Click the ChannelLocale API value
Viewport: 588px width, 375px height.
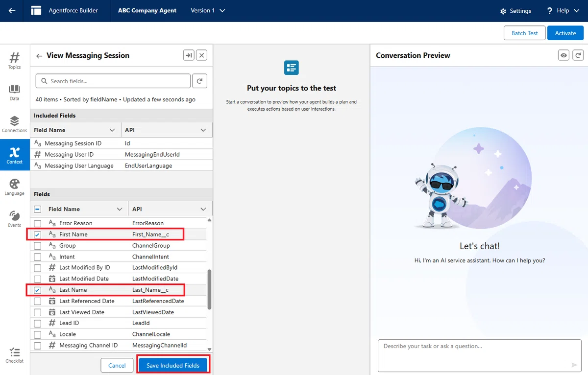point(151,334)
